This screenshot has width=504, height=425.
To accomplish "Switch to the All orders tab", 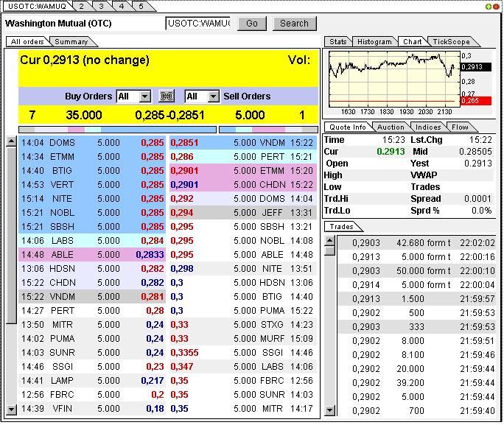I will click(x=27, y=42).
